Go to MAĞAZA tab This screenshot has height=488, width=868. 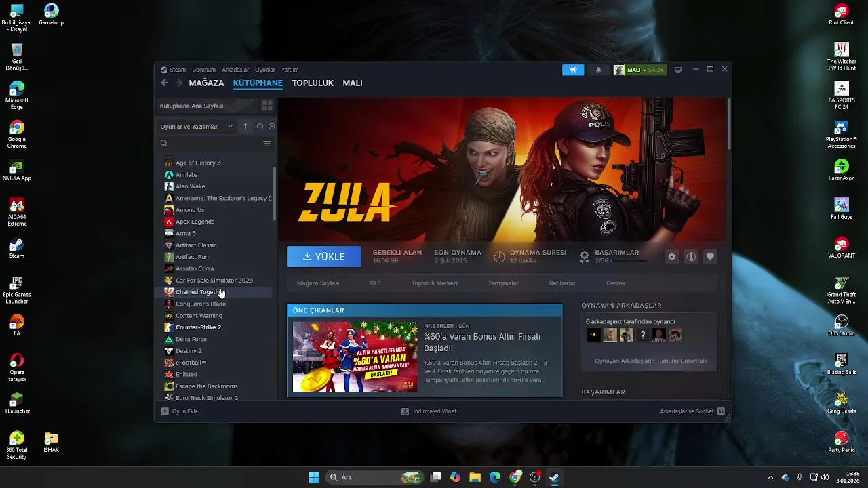[206, 83]
